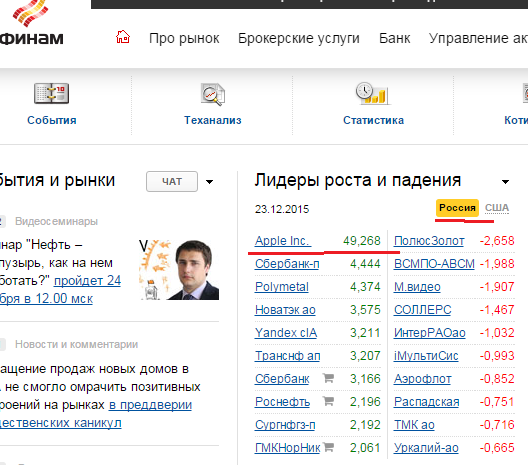This screenshot has height=465, width=528.
Task: Open the iМультиСис stock link
Action: (x=426, y=356)
